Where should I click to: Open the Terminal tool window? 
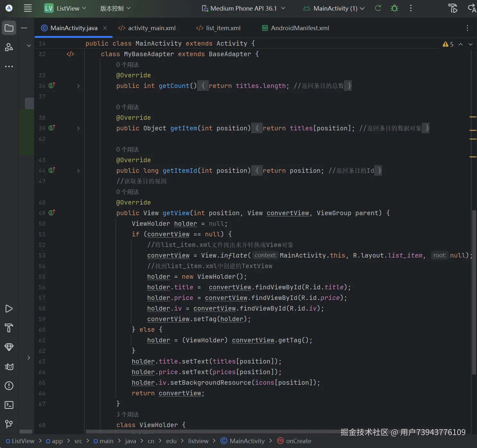coord(9,405)
